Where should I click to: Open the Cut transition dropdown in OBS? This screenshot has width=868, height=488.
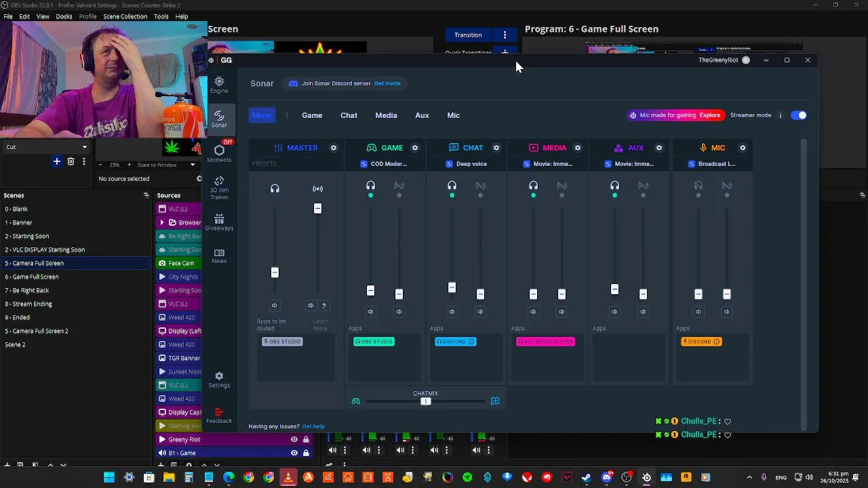[47, 147]
